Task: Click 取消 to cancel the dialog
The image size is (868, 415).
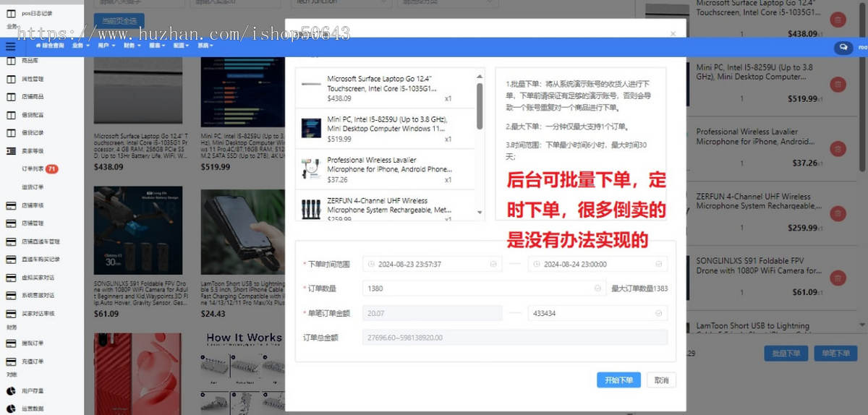Action: (x=662, y=380)
